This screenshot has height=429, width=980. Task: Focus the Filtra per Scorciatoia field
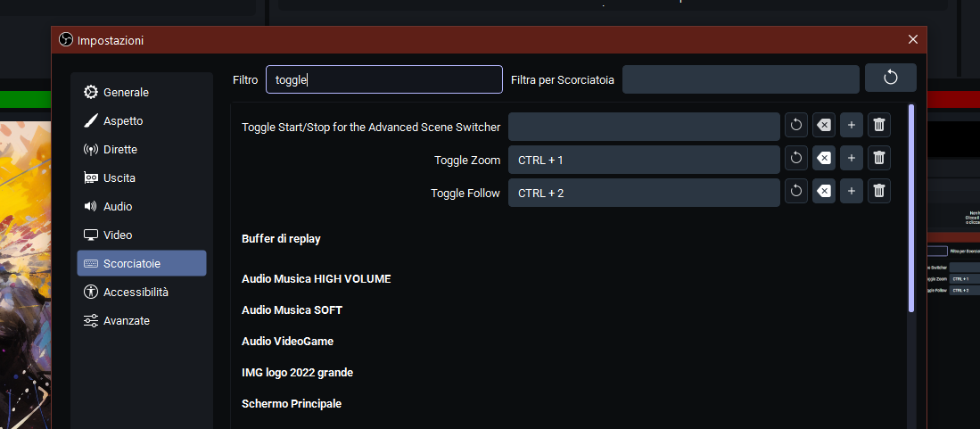(740, 79)
